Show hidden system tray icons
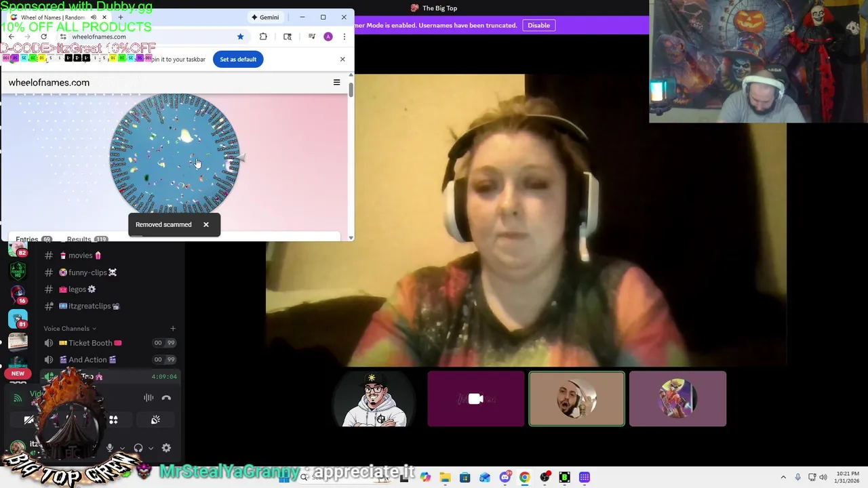This screenshot has width=868, height=488. pyautogui.click(x=783, y=478)
